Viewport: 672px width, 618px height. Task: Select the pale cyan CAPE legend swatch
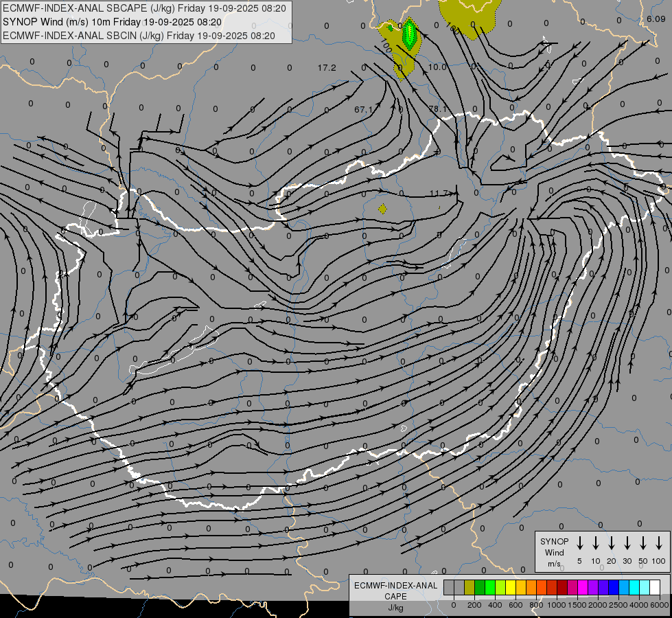pyautogui.click(x=645, y=587)
